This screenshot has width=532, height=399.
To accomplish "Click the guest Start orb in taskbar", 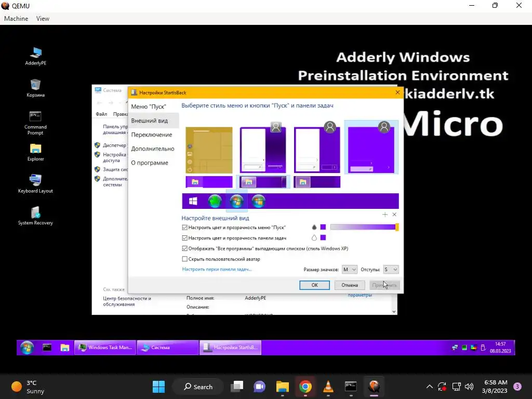I will click(x=27, y=348).
